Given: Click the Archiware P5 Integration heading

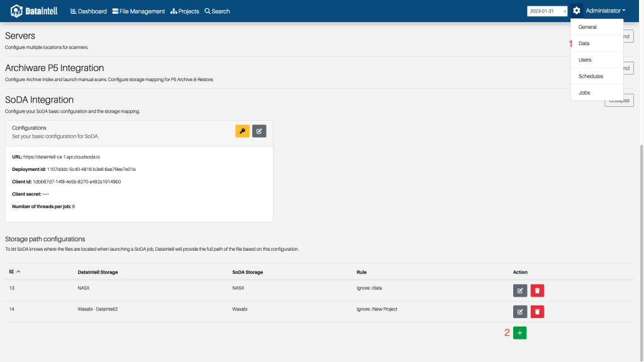Looking at the screenshot, I should click(54, 68).
